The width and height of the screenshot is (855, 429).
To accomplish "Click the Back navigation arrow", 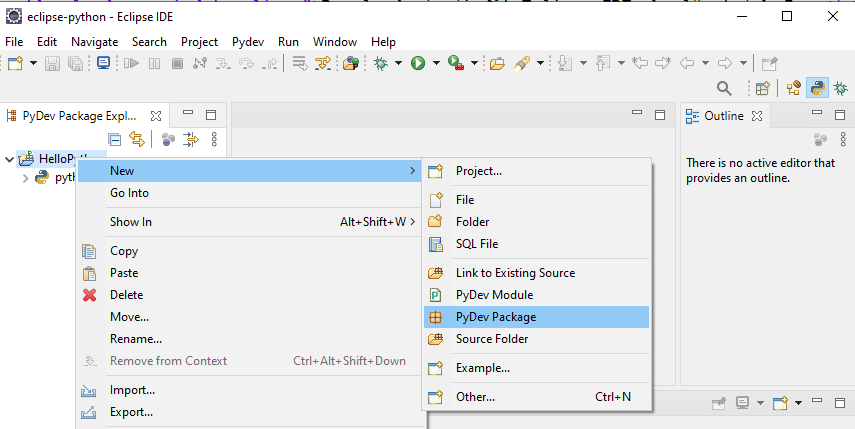I will click(x=687, y=63).
